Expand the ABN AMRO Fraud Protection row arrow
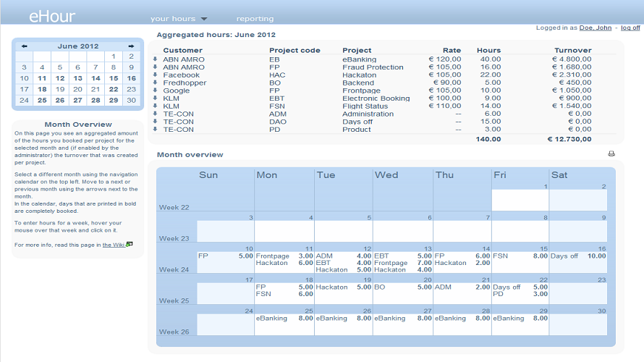644x362 pixels. (x=156, y=67)
